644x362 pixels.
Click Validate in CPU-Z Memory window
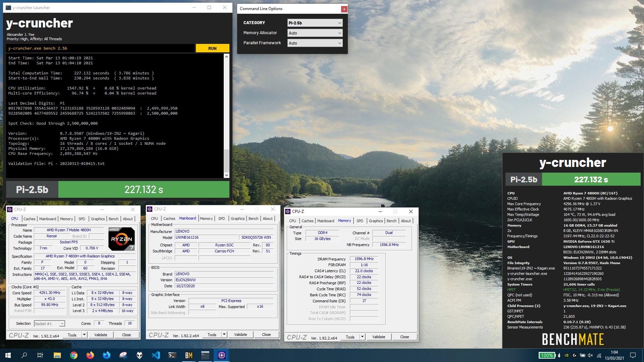click(x=379, y=337)
